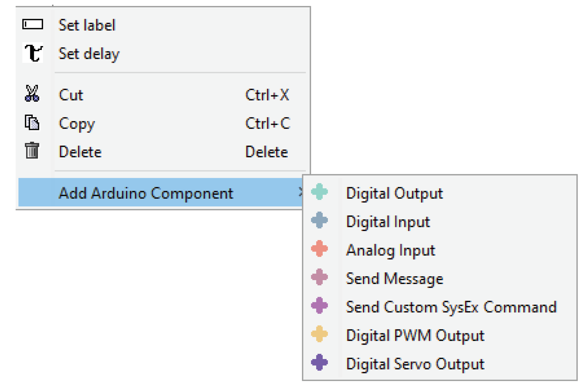Click the Set delay tau icon
The width and height of the screenshot is (588, 390).
point(33,53)
